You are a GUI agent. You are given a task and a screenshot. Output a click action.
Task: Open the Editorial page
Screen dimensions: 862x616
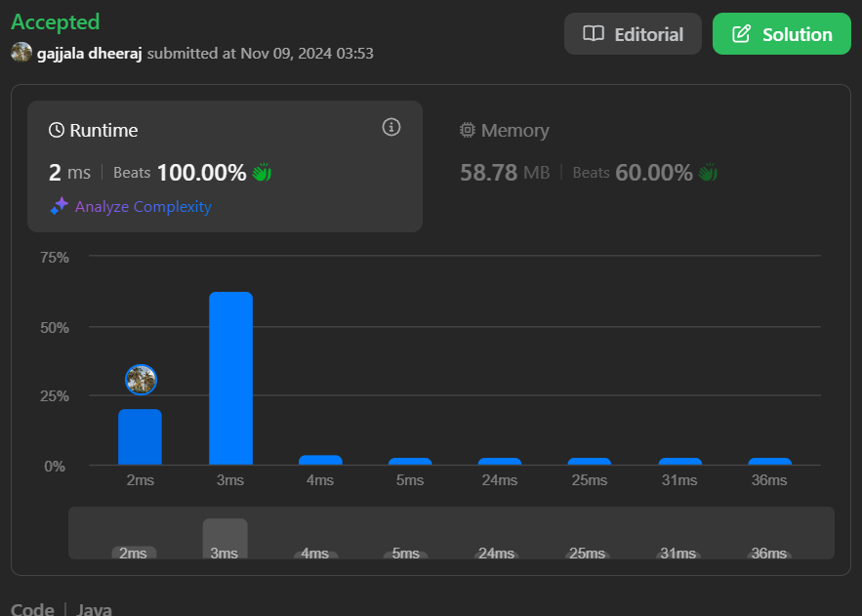point(633,34)
